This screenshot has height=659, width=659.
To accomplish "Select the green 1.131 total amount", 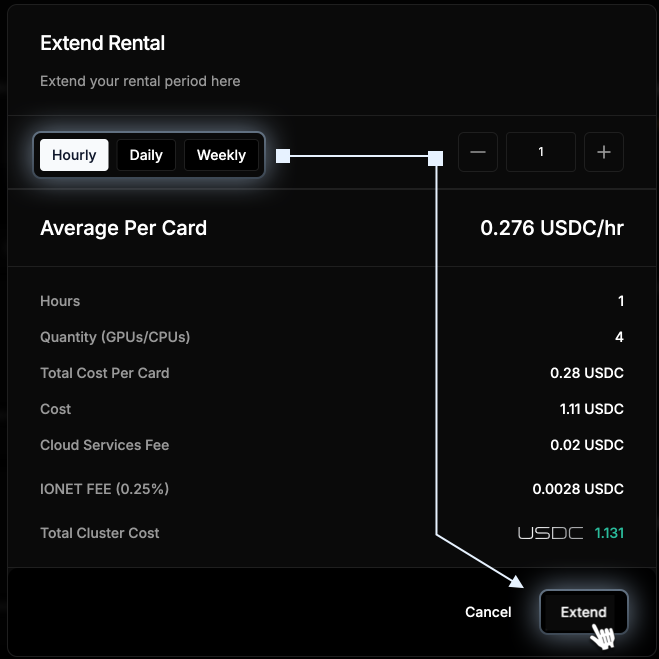I will [609, 533].
